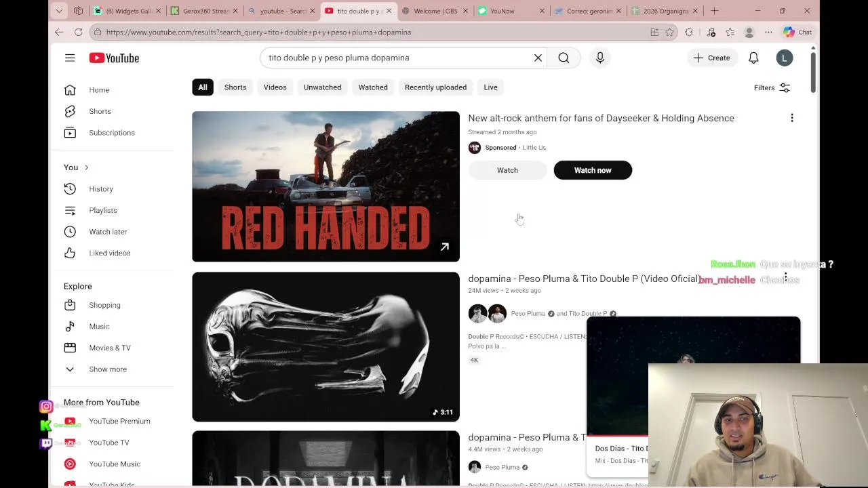
Task: Open the Correo: geronimo tab
Action: (588, 11)
